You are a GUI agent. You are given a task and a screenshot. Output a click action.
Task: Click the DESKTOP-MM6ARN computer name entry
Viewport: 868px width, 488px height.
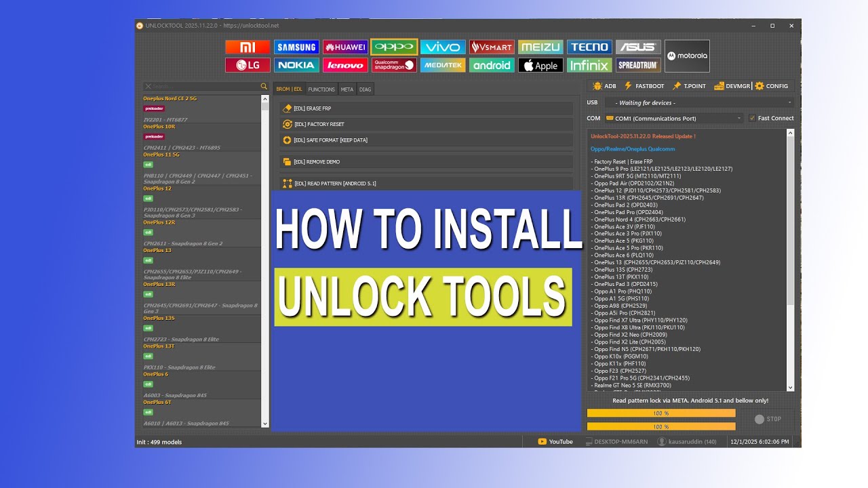(616, 441)
